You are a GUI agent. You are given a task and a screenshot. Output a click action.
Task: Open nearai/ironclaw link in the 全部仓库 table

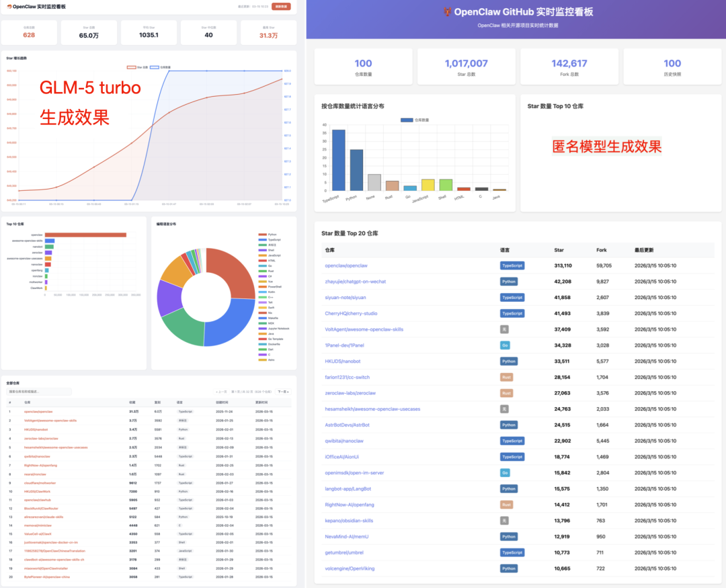point(35,474)
